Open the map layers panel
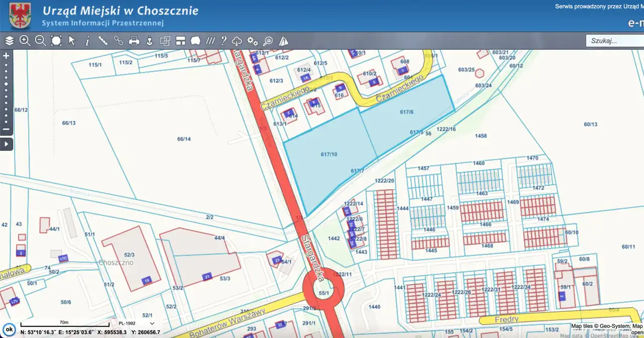This screenshot has width=644, height=338. [10, 41]
